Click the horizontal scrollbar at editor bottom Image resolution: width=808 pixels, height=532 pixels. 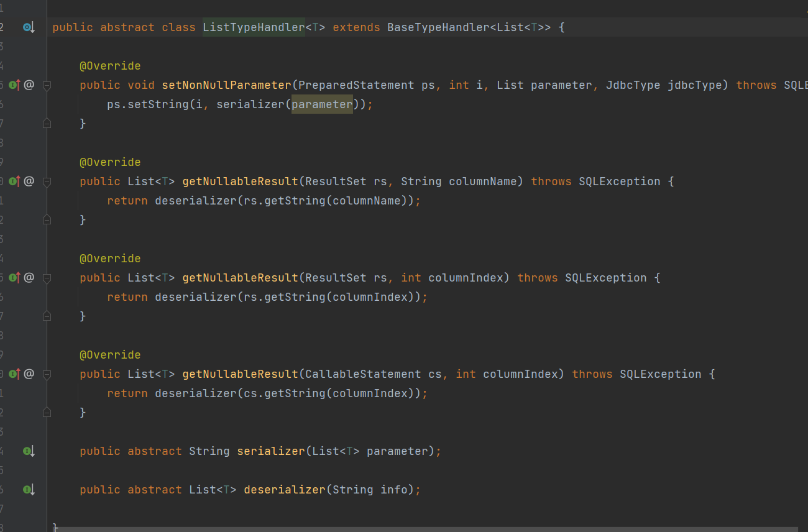coord(429,530)
